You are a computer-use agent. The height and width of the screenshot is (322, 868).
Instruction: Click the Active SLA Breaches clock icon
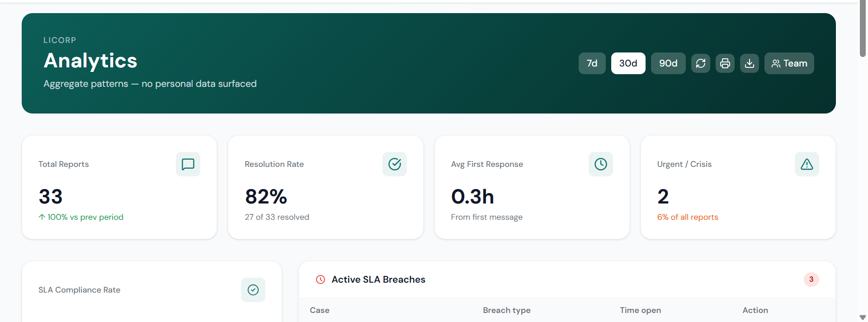click(x=321, y=279)
